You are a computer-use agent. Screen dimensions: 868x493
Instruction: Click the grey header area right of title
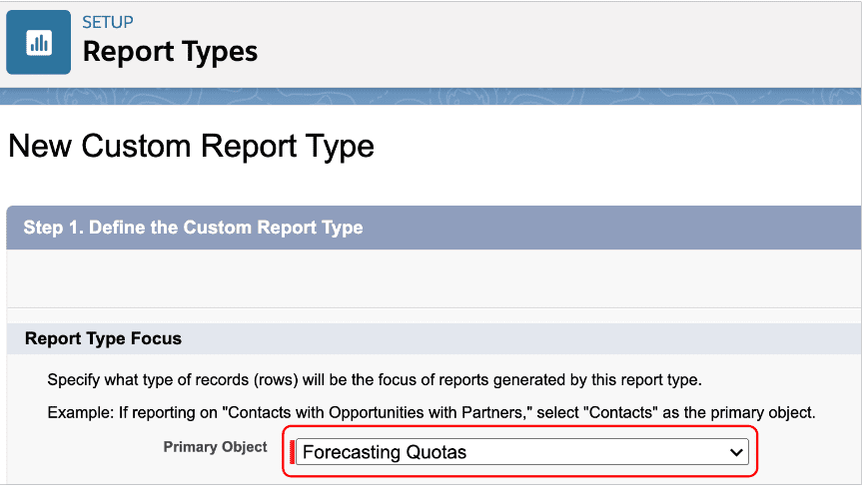click(x=559, y=43)
